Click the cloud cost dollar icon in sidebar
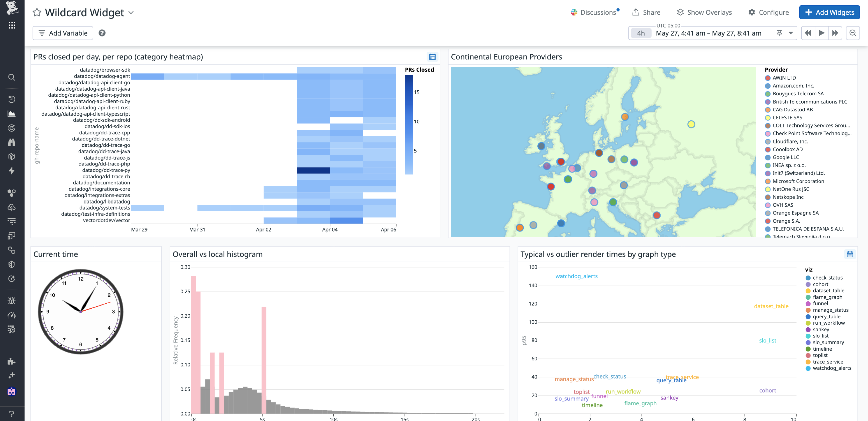This screenshot has width=868, height=421. 12,207
